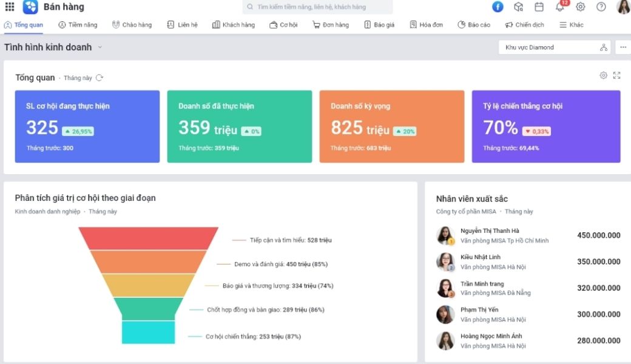Click the help question mark icon
The image size is (631, 364).
coord(601,7)
